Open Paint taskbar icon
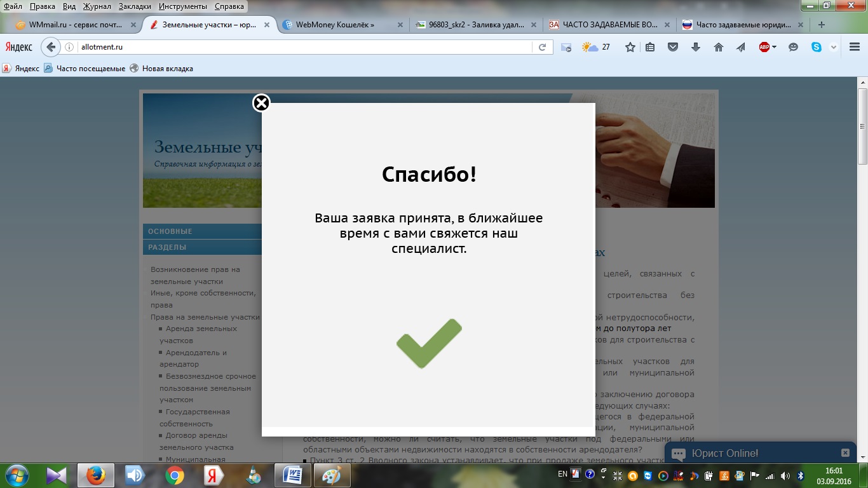Image resolution: width=868 pixels, height=488 pixels. pos(332,475)
